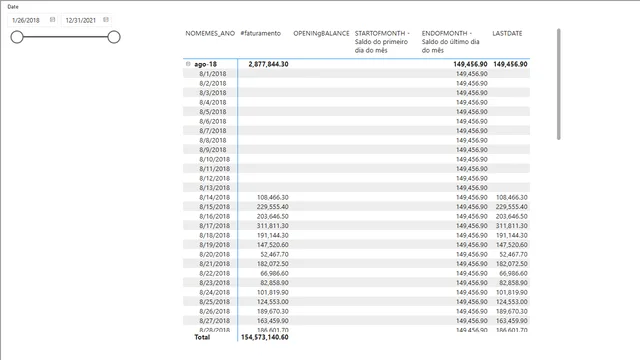
Task: Click faturamento cell 229,555.40
Action: [x=273, y=207]
